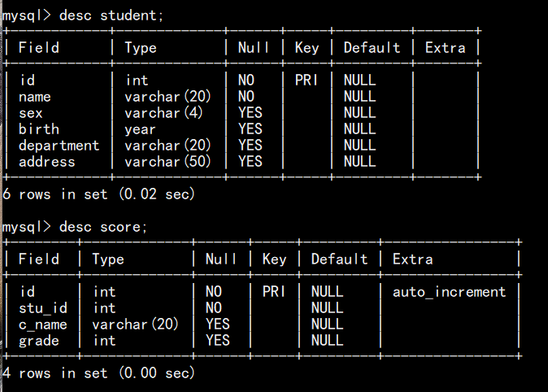Screen dimensions: 548x392
Task: Click the 'Key' header in score table
Action: 274,259
